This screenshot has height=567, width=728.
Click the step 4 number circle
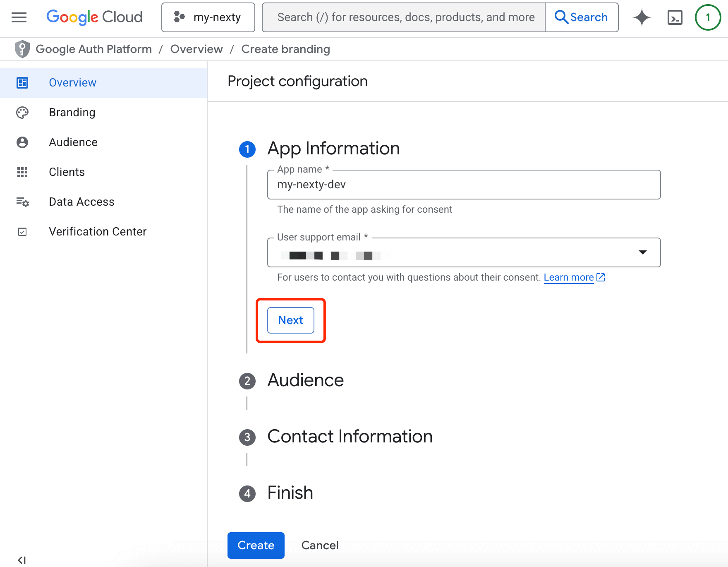click(247, 493)
